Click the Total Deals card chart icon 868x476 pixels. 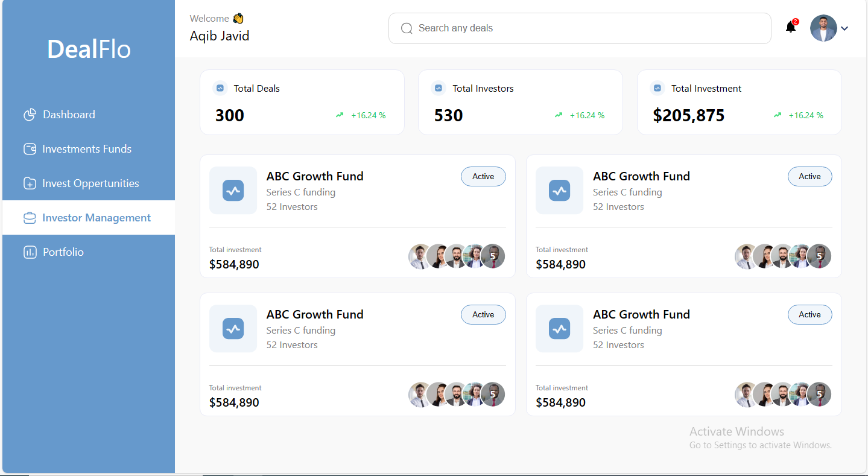[220, 88]
